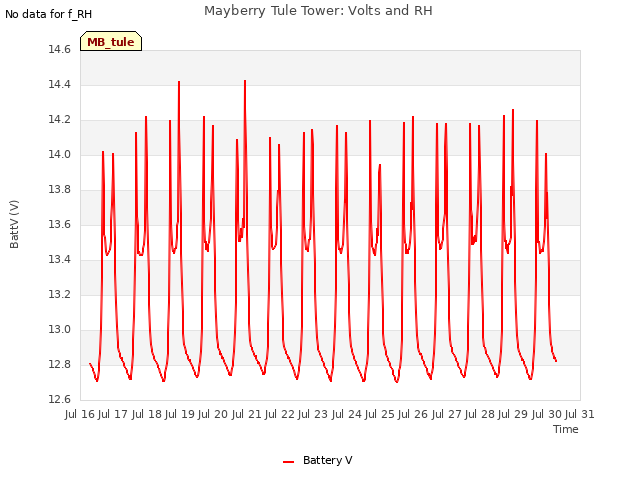
Task: Click the 14.4 y-axis tick label
Action: 59,84
